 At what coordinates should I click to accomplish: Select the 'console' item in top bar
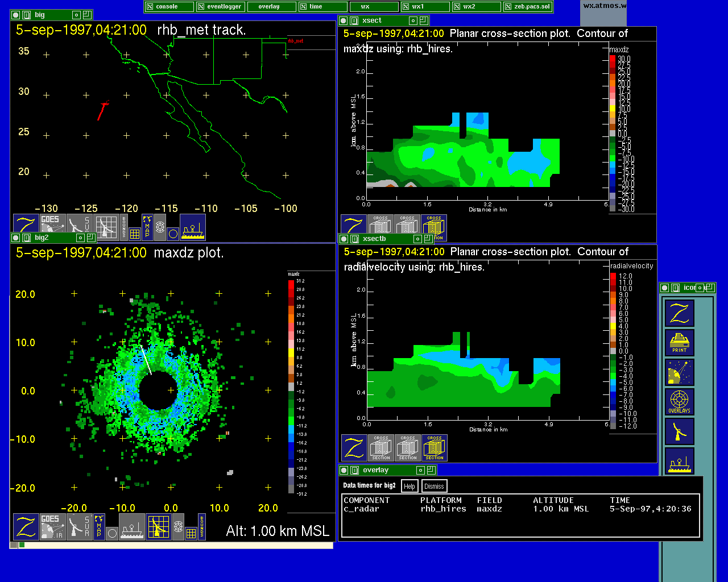pyautogui.click(x=169, y=7)
